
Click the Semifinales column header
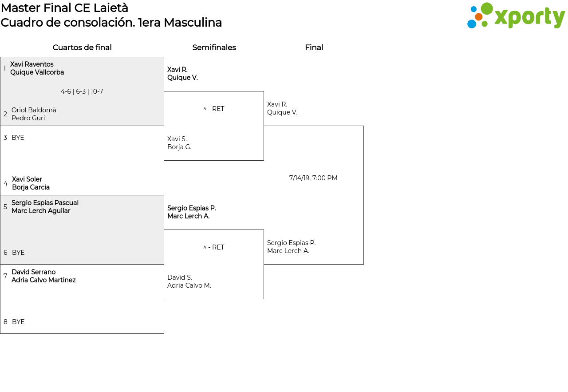tap(214, 48)
